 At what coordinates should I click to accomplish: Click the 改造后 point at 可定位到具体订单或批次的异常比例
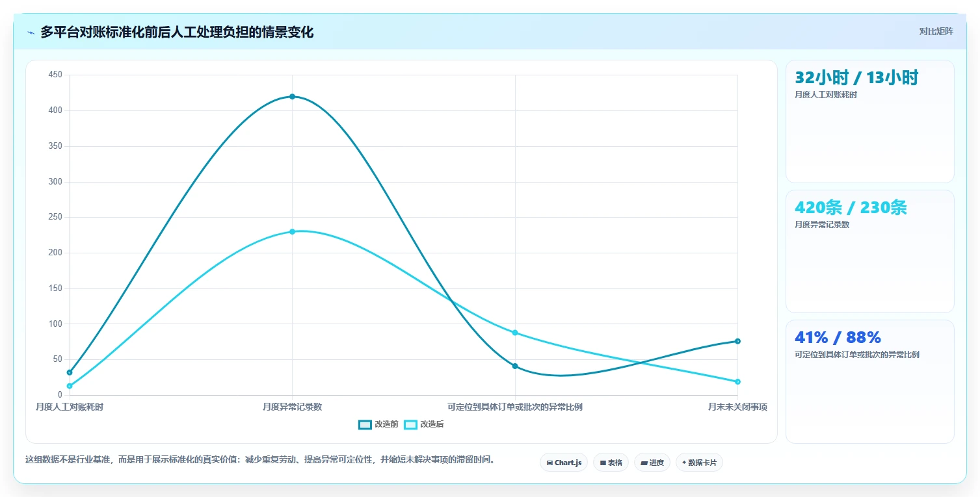pyautogui.click(x=515, y=333)
